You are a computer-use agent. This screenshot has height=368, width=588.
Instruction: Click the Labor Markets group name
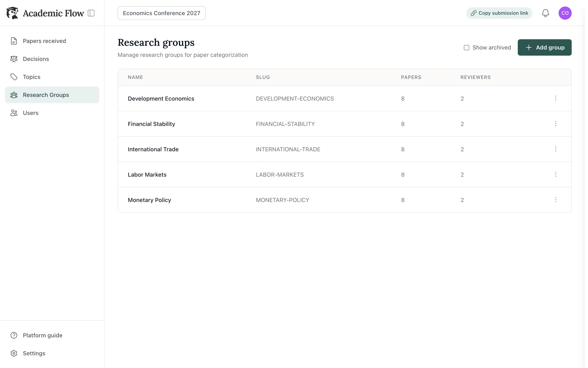click(147, 175)
